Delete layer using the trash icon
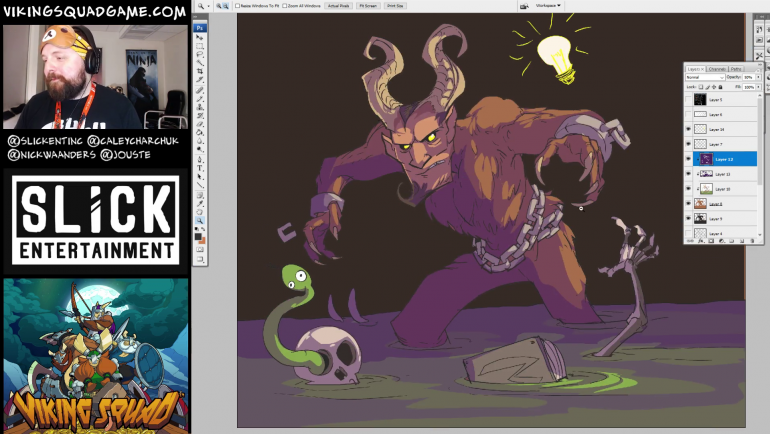Image resolution: width=770 pixels, height=434 pixels. [x=752, y=241]
